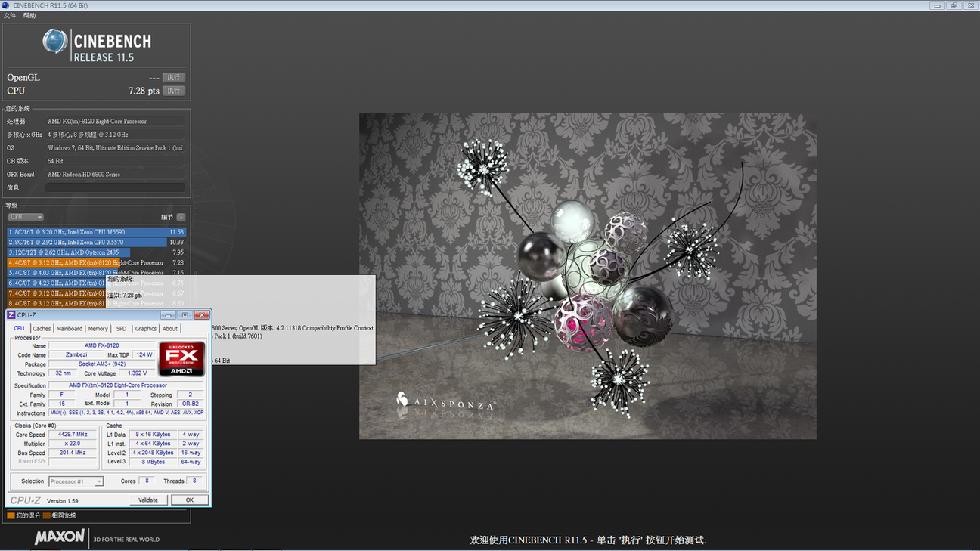The image size is (980, 551).
Task: Click the Package value Socket AM3+ (942)
Action: tap(102, 364)
